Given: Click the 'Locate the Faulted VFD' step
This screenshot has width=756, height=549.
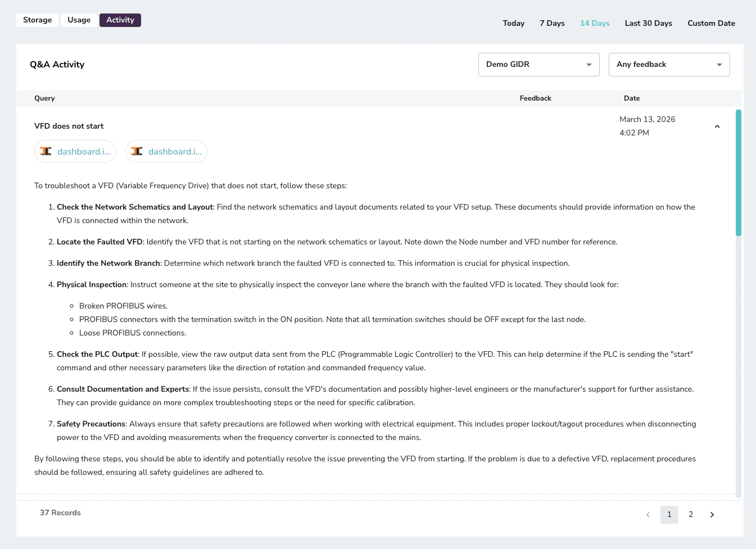Looking at the screenshot, I should coord(99,242).
